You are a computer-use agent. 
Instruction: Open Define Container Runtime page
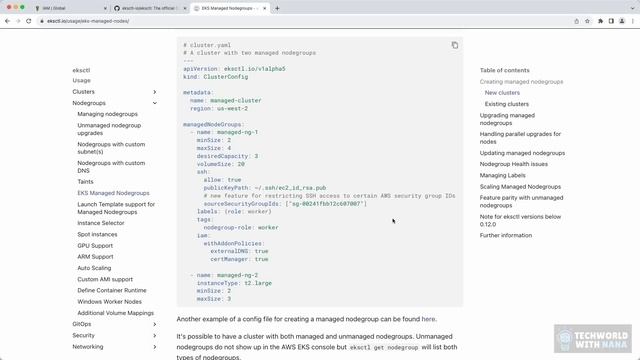(x=112, y=291)
